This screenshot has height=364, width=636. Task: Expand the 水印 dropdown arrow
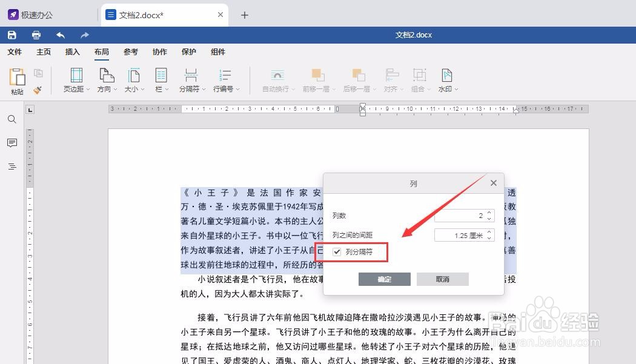[x=456, y=89]
